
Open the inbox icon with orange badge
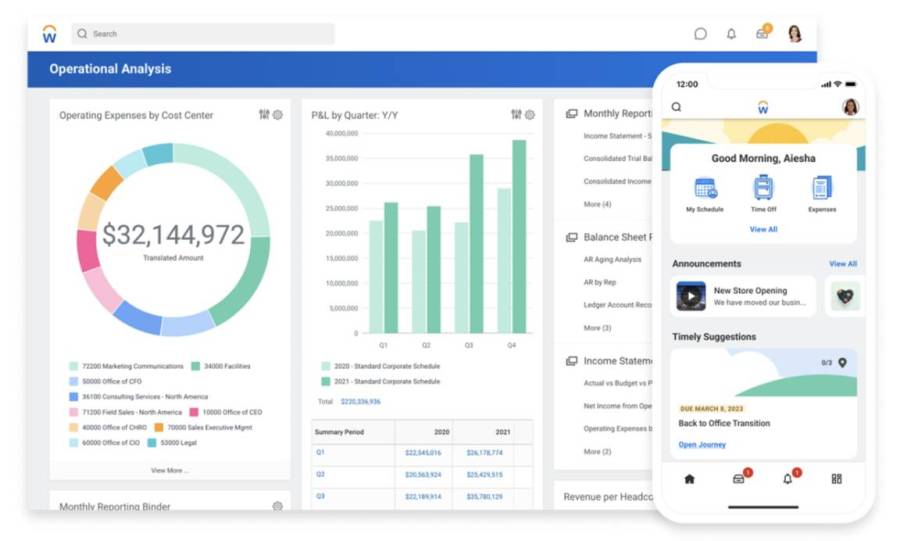pos(763,33)
